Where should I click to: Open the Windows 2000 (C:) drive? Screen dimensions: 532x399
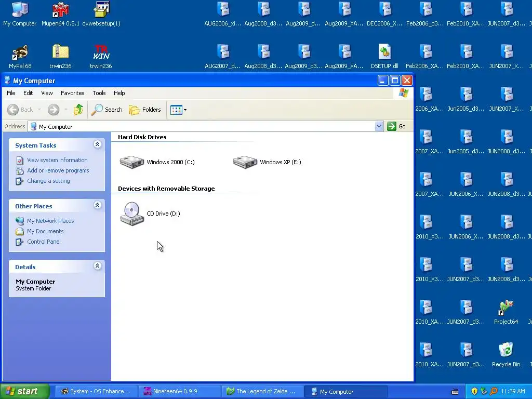157,162
